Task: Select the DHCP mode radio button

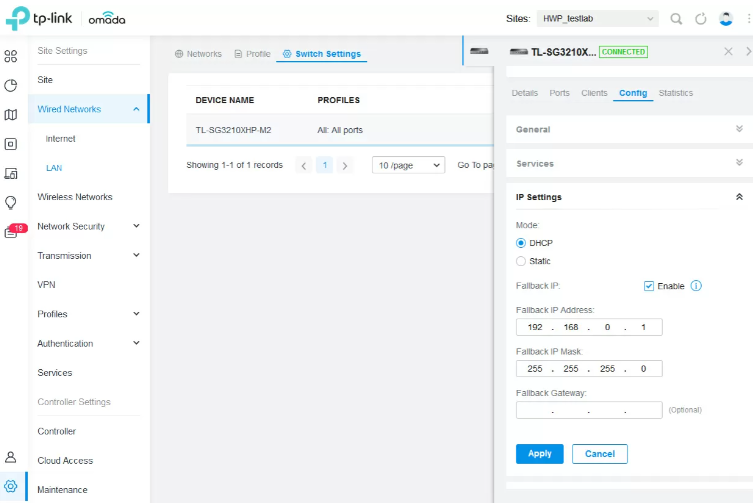Action: [521, 243]
